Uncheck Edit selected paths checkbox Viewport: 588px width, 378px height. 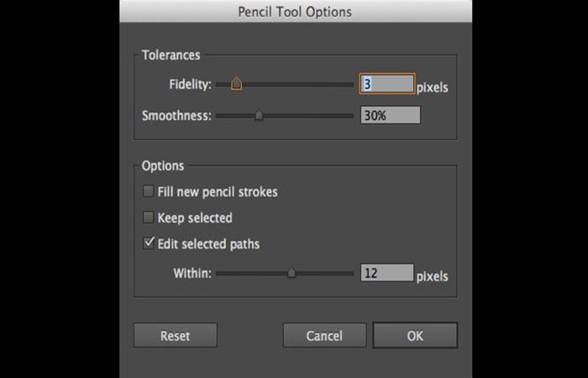pos(149,244)
